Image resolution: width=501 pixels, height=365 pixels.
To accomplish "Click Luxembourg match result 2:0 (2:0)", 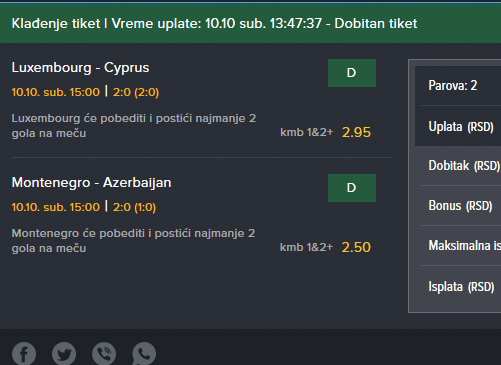I will coord(136,92).
